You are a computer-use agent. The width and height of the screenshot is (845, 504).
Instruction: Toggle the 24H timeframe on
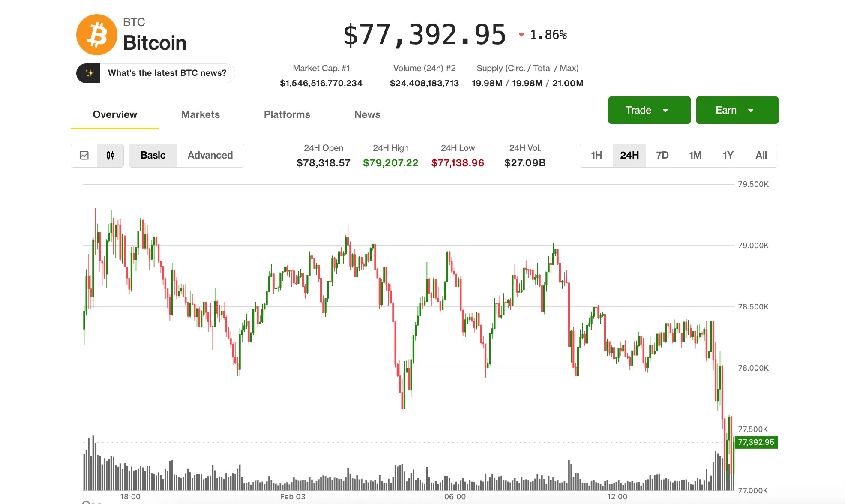tap(629, 156)
